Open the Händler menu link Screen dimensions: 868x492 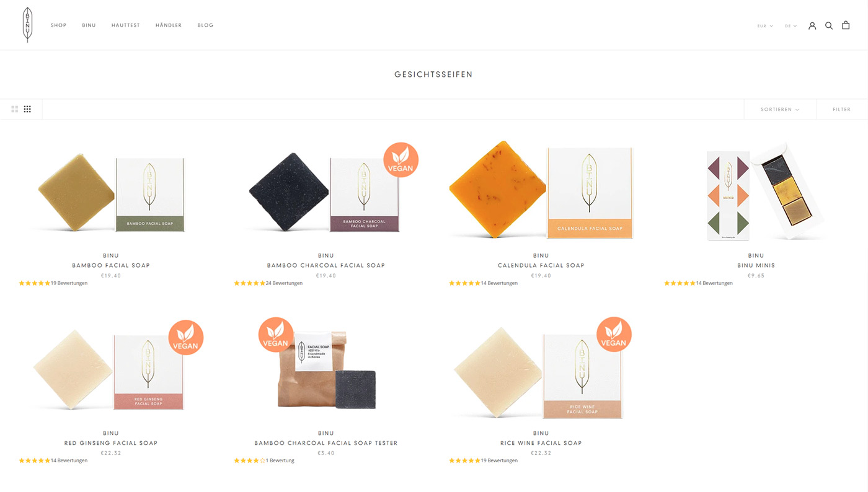(x=169, y=25)
